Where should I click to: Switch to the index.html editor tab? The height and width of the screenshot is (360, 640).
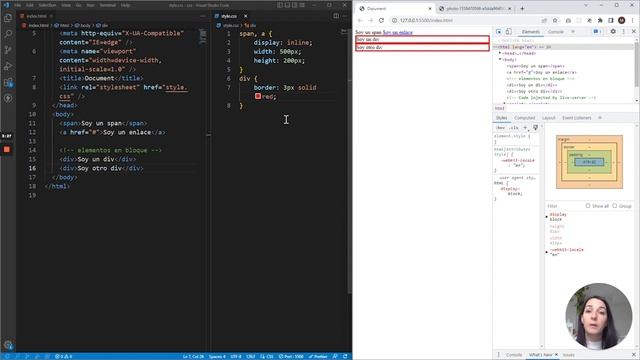click(36, 16)
